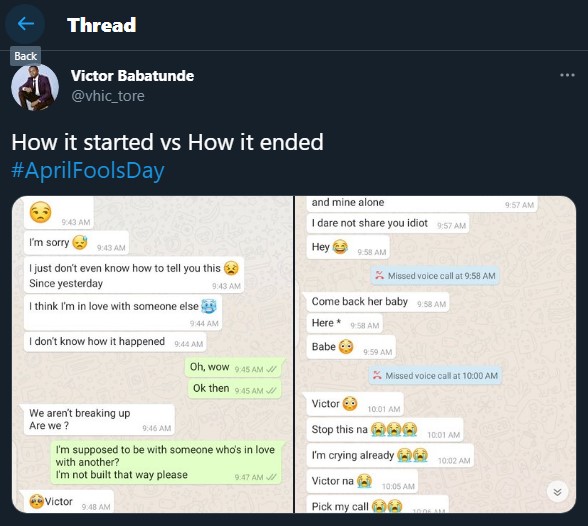
Task: Click the laughing emoji beside Hey
Action: pyautogui.click(x=340, y=247)
